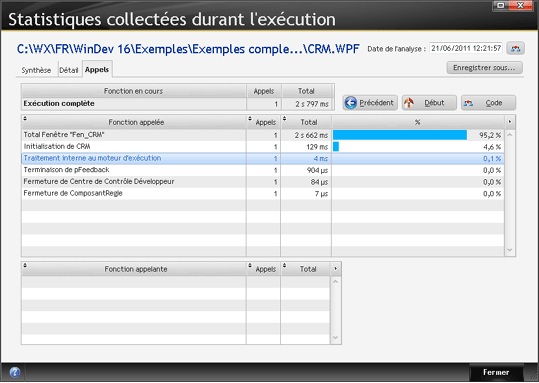Click the 4,6 % progress bar
Viewport: 539px width, 383px height.
click(x=336, y=147)
